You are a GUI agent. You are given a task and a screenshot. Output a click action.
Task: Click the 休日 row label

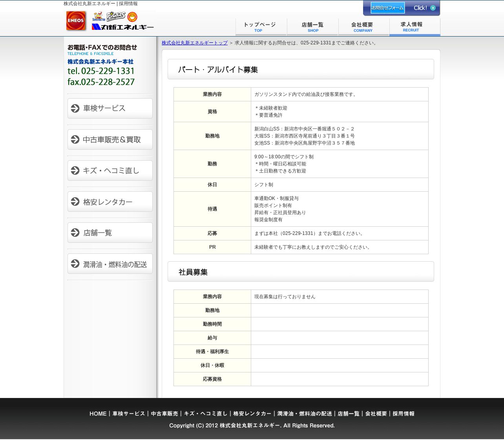click(x=212, y=185)
